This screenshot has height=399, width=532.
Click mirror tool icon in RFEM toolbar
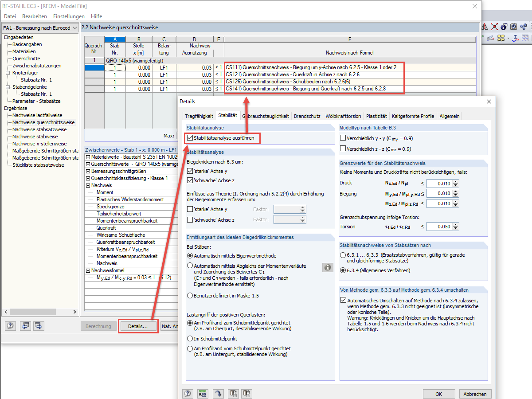pyautogui.click(x=484, y=27)
